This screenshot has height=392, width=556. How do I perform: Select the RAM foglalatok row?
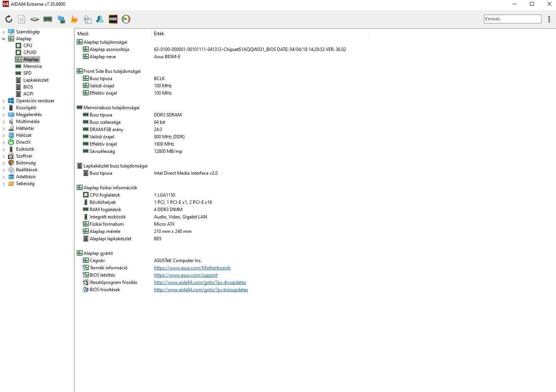click(221, 210)
